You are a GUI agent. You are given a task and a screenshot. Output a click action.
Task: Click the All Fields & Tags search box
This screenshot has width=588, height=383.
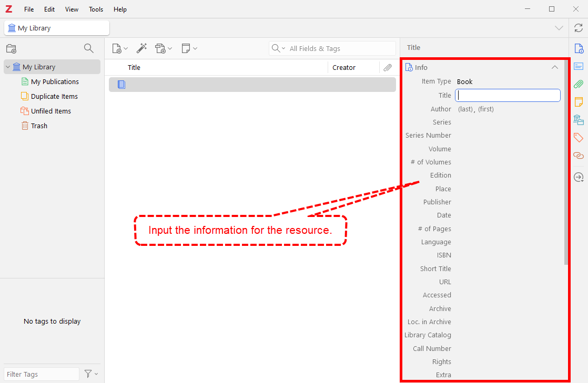(339, 48)
